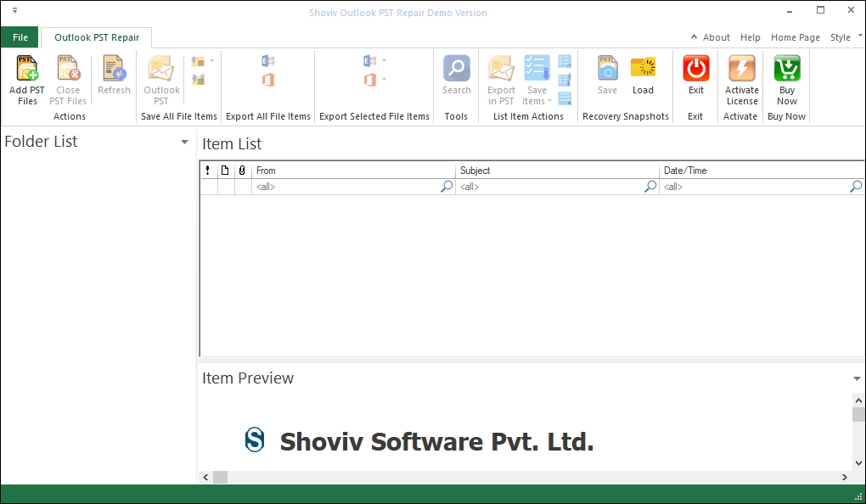Open quick access toolbar customize arrow
Screen dimensions: 866x504
coord(15,10)
